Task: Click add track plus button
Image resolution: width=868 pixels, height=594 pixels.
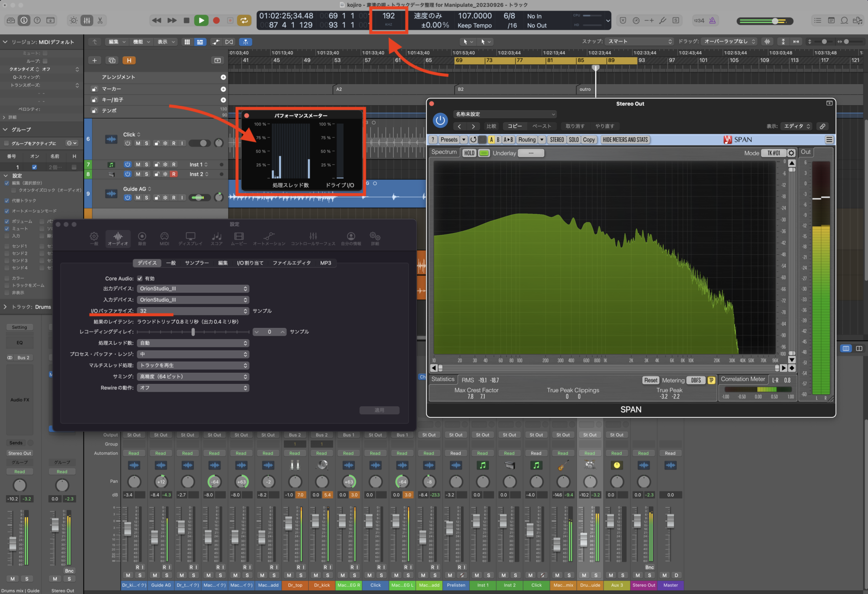Action: [x=94, y=60]
